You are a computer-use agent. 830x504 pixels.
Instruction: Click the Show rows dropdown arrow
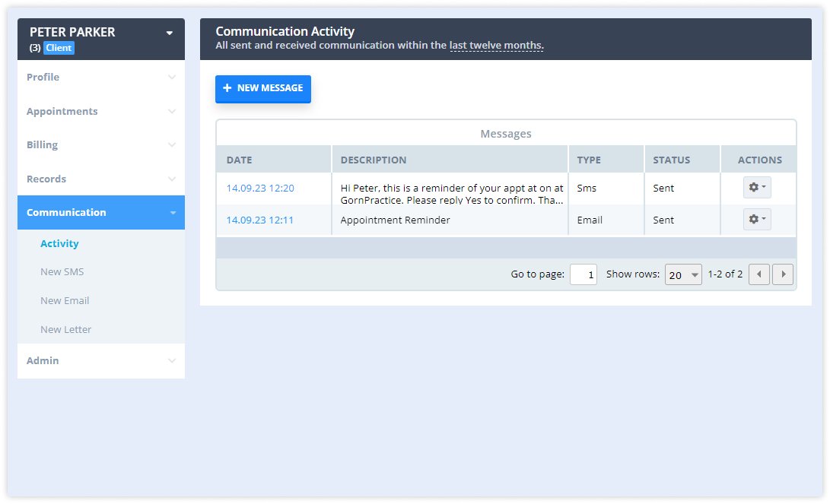coord(693,274)
